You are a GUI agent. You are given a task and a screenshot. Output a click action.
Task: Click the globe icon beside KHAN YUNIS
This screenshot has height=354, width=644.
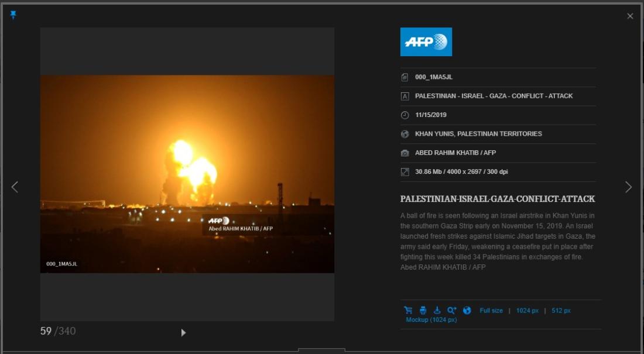click(x=405, y=134)
